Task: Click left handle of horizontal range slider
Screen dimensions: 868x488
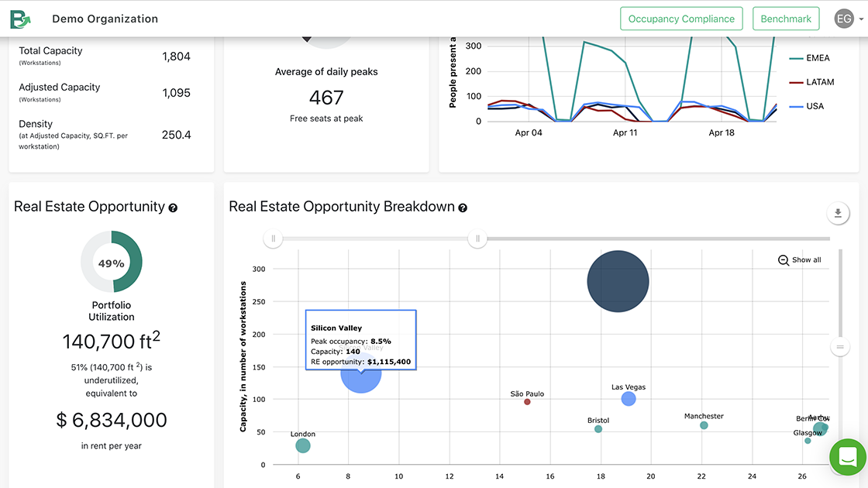Action: [x=273, y=239]
